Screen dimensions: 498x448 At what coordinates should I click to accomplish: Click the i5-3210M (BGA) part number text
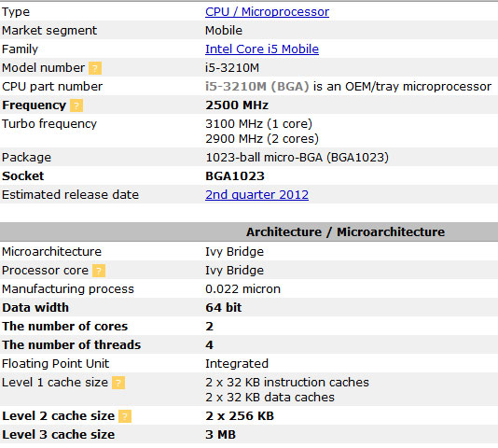257,87
